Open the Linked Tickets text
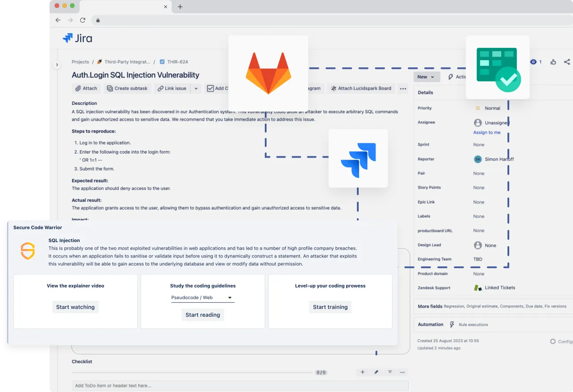This screenshot has height=392, width=573. [500, 288]
